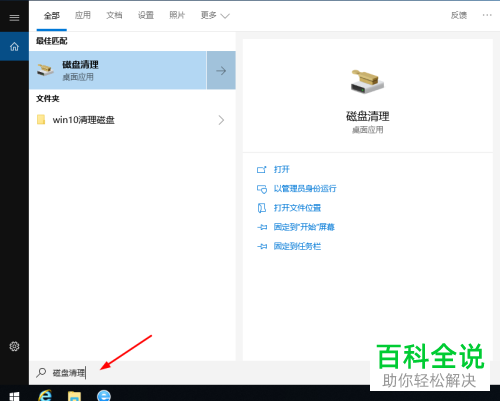
Task: Open the settings gear in the sidebar
Action: tap(14, 346)
